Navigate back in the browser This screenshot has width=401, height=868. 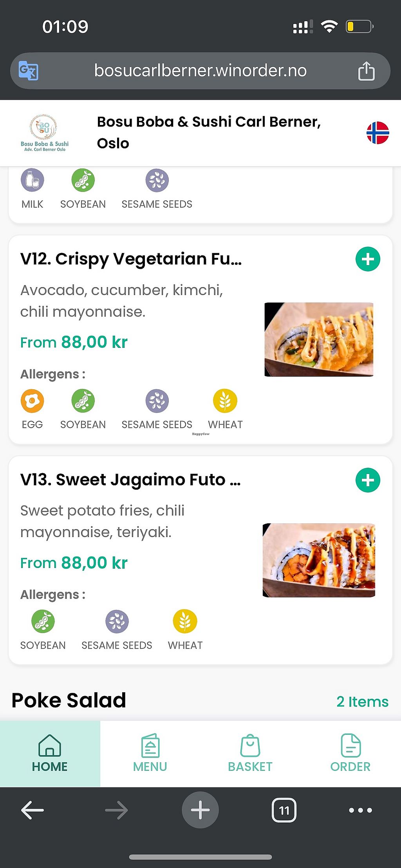pos(32,810)
